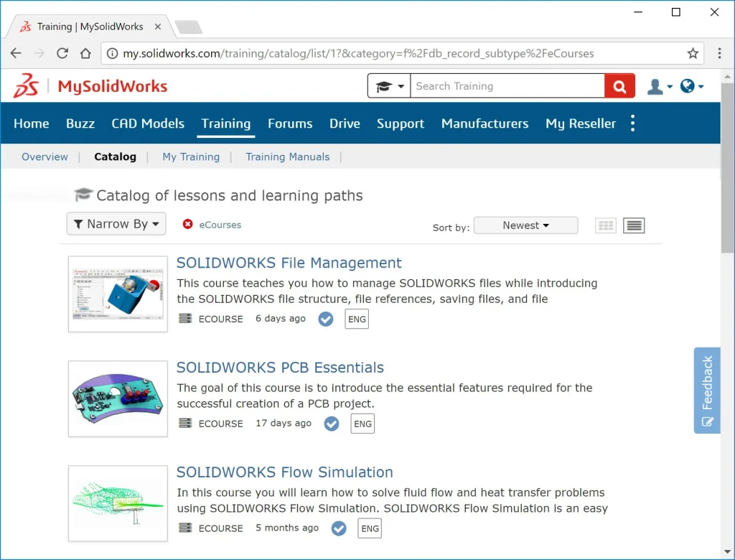Click inside the Search Training field
Image resolution: width=735 pixels, height=560 pixels.
(x=507, y=86)
